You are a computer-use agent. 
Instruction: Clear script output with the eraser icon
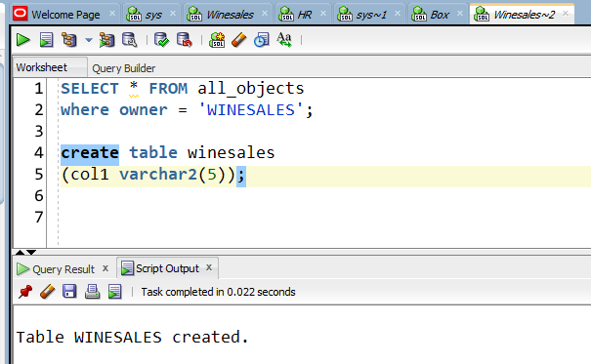point(47,292)
